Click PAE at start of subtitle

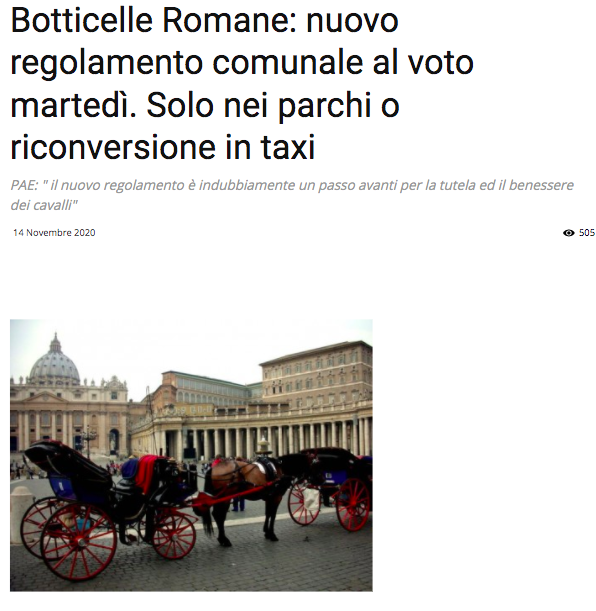[x=24, y=185]
